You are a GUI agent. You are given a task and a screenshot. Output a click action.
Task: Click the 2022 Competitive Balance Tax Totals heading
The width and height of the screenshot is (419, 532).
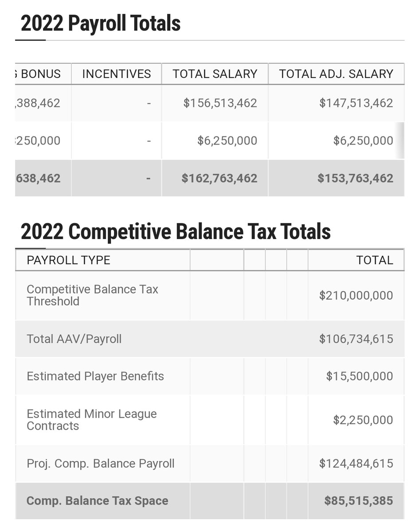(176, 231)
